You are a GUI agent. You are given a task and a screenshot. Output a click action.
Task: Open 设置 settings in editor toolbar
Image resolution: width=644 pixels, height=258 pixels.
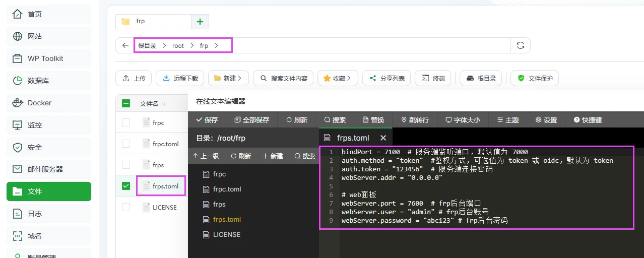[546, 120]
